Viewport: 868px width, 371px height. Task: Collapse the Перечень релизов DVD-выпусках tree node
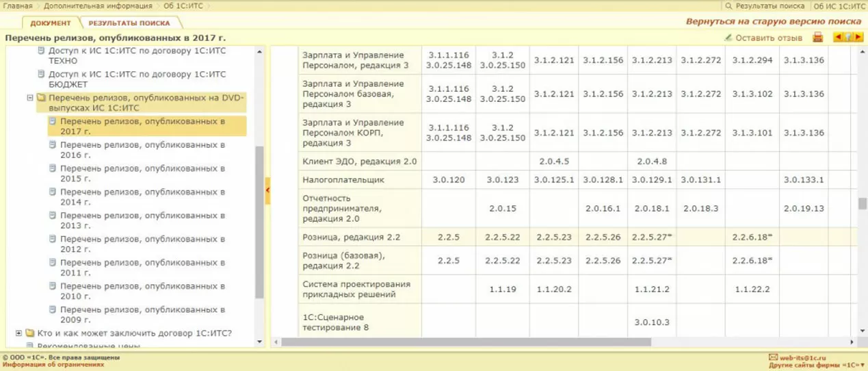pos(30,98)
